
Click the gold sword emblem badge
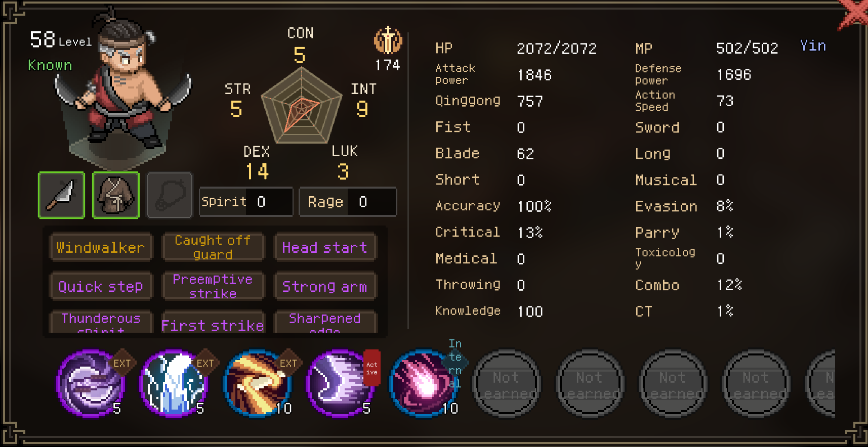click(x=388, y=40)
